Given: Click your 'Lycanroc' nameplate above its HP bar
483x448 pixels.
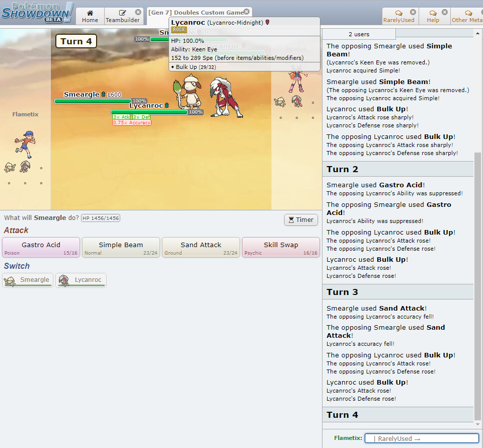Looking at the screenshot, I should click(x=149, y=105).
